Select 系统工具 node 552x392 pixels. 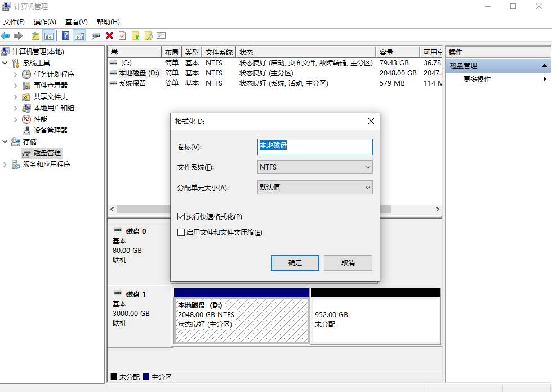(37, 63)
